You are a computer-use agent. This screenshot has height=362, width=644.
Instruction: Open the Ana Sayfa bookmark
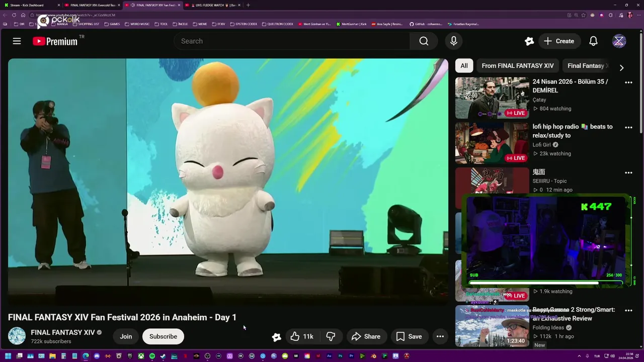386,24
